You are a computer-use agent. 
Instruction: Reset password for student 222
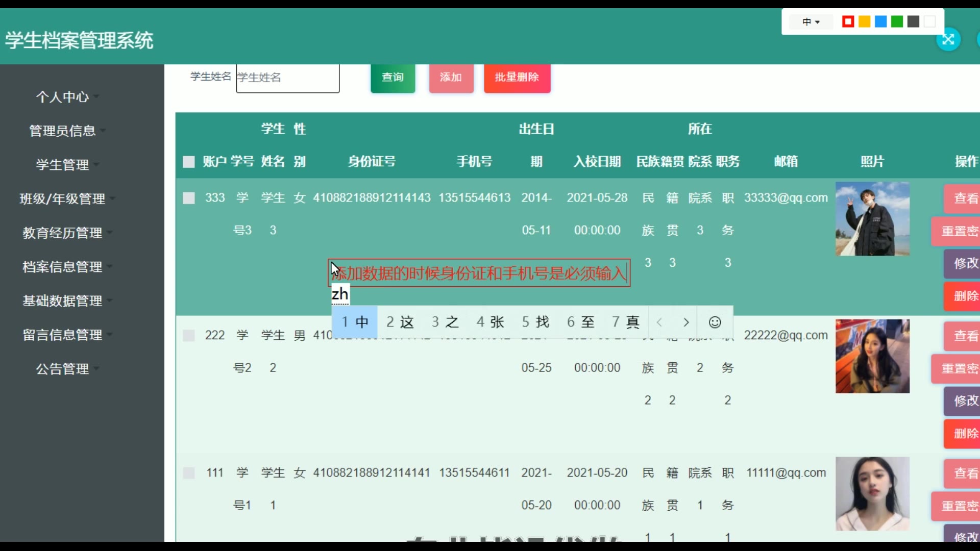coord(957,368)
